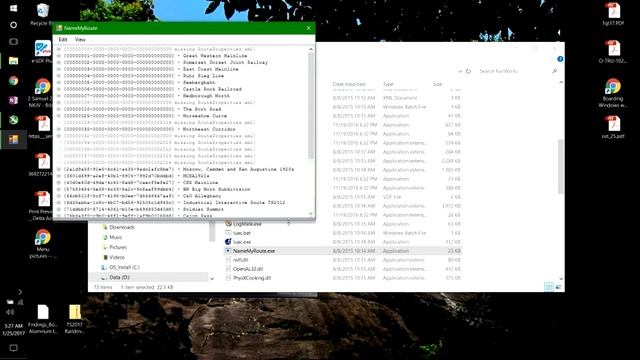Image resolution: width=640 pixels, height=360 pixels.
Task: Open Pictures in Explorer navigation pane
Action: tap(118, 247)
